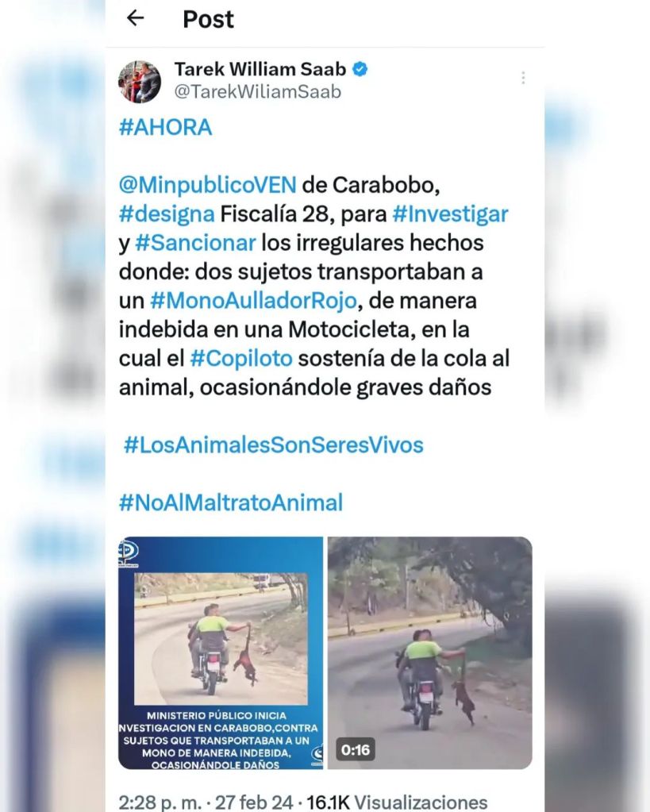Image resolution: width=650 pixels, height=812 pixels.
Task: Click the 0:16 video duration badge
Action: pyautogui.click(x=356, y=750)
